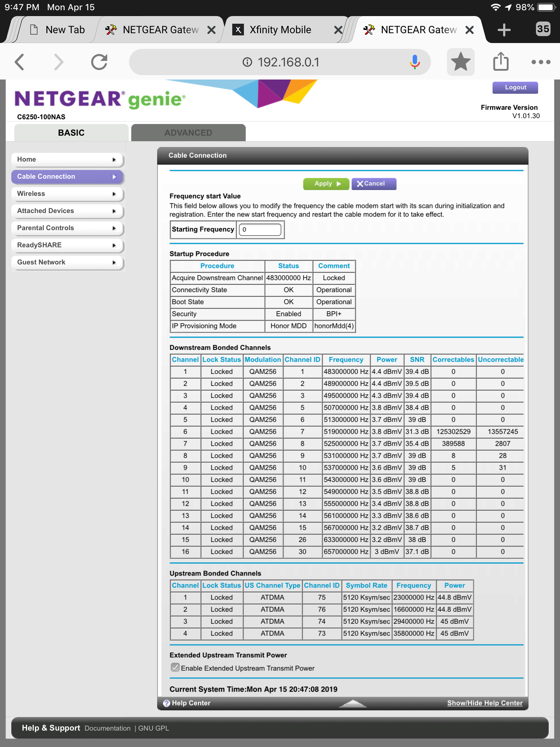Click the Cancel button
Image resolution: width=560 pixels, height=747 pixels.
tap(374, 184)
